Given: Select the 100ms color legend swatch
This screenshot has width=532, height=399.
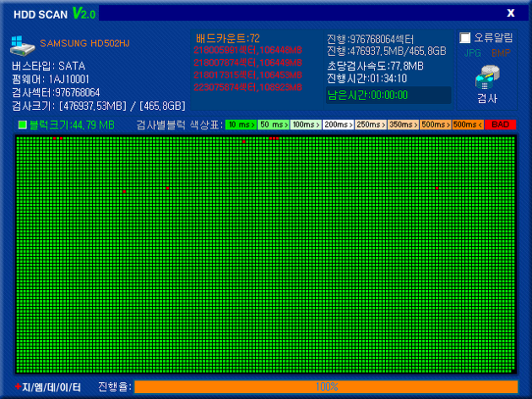Looking at the screenshot, I should click(x=306, y=124).
